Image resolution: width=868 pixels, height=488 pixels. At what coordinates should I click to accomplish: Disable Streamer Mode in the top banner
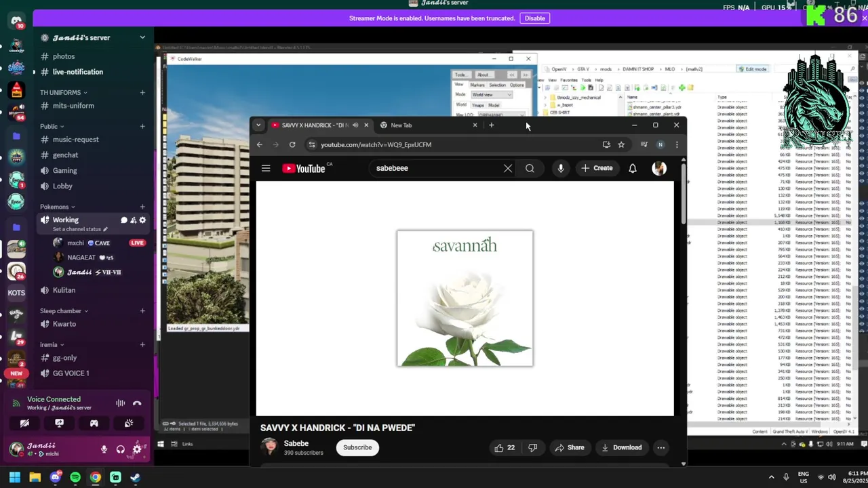(534, 18)
